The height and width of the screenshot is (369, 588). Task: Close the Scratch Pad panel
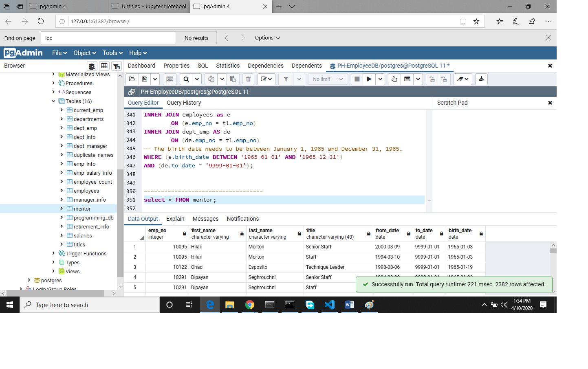coord(550,103)
